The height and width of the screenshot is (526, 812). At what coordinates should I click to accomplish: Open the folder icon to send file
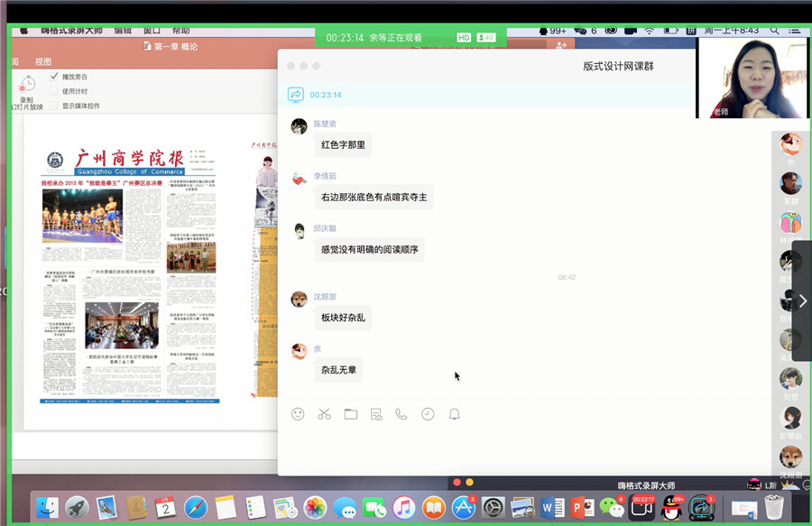tap(350, 414)
